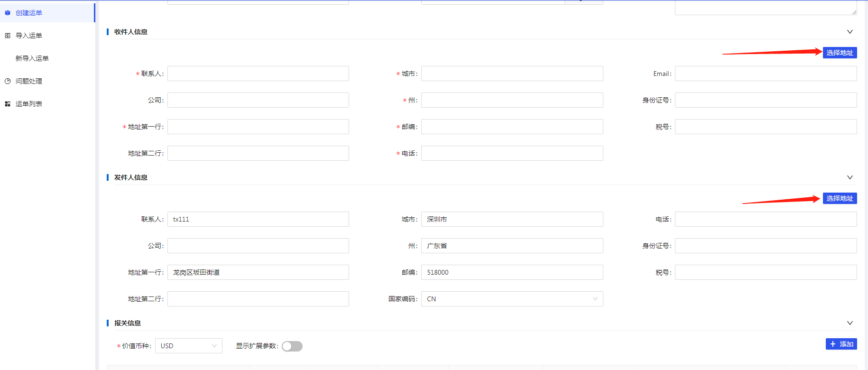Focus sender 地址第二行 input field
The width and height of the screenshot is (868, 370).
258,299
